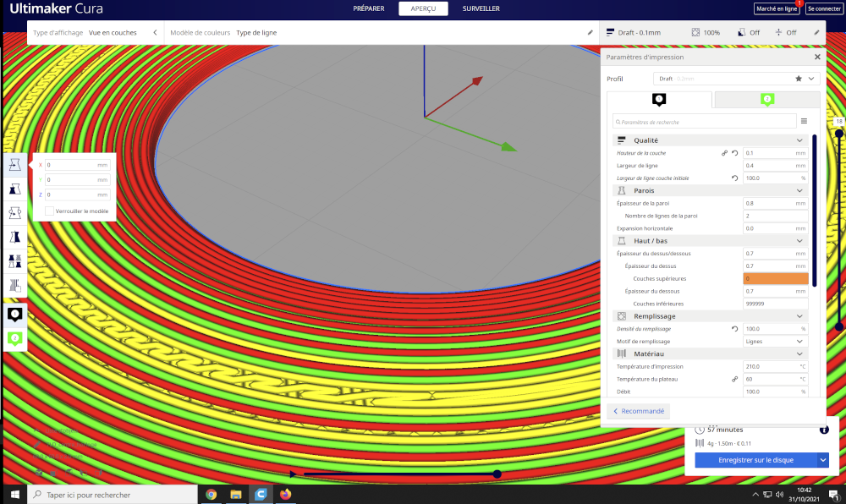Screen dimensions: 846x504
Task: Reset Largeur de ligne couche initiale value
Action: click(x=735, y=178)
